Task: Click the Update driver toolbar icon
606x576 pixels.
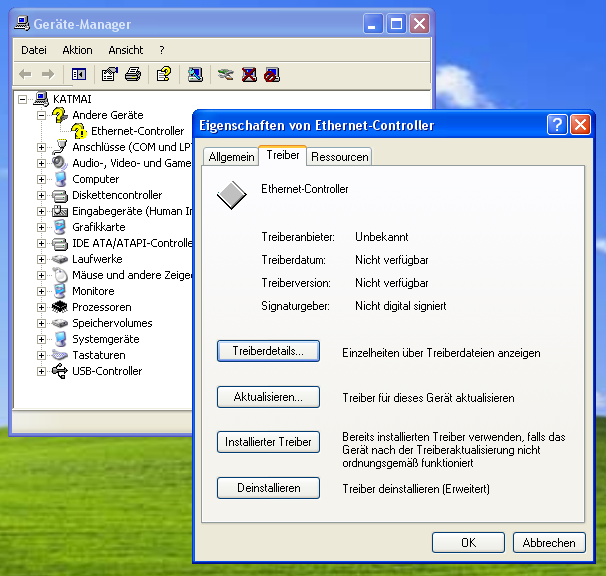Action: [225, 74]
